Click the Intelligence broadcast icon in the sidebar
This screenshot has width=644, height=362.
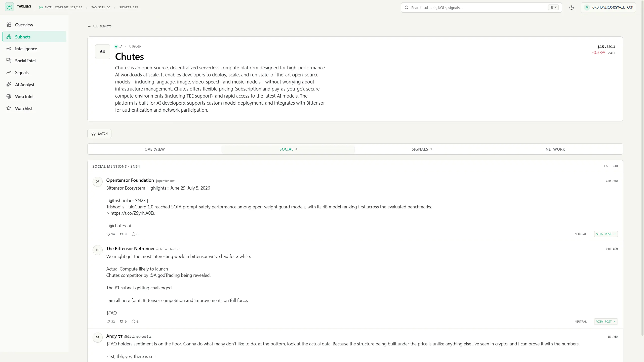(9, 49)
